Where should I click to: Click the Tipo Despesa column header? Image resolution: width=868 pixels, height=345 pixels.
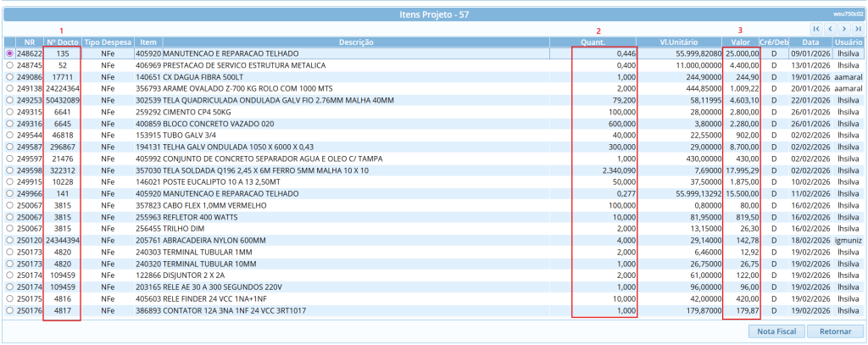point(108,42)
